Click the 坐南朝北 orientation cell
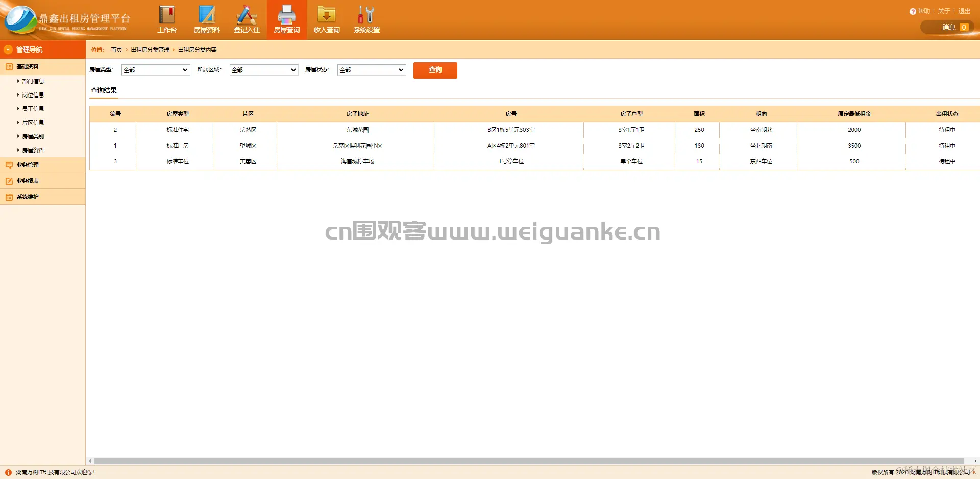Viewport: 980px width, 479px height. (761, 130)
